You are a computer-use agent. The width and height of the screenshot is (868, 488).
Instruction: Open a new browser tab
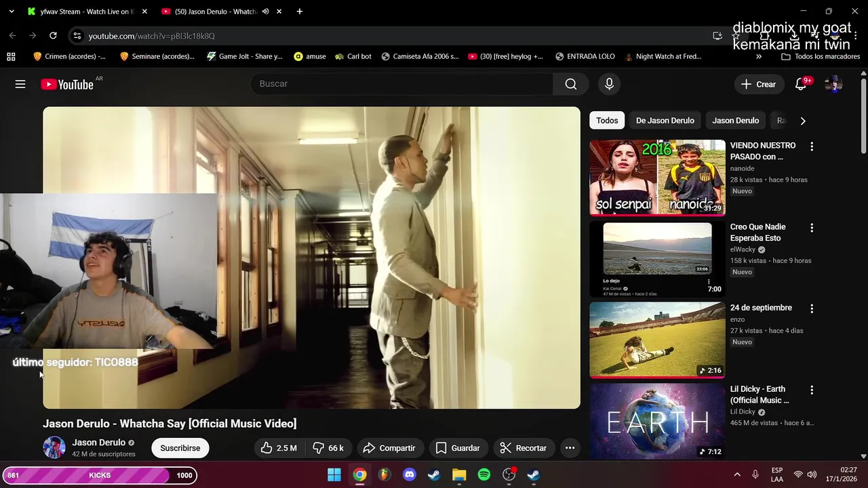click(300, 12)
